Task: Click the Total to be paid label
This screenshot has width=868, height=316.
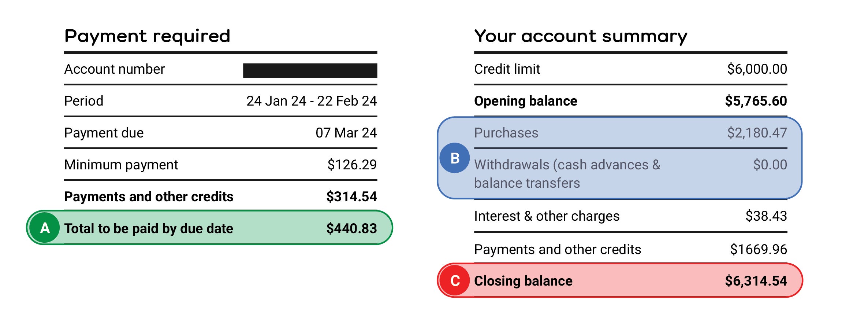Action: click(x=149, y=228)
